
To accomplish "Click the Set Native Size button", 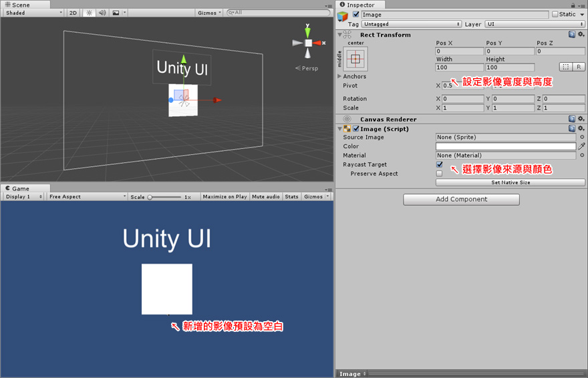I will click(x=510, y=182).
